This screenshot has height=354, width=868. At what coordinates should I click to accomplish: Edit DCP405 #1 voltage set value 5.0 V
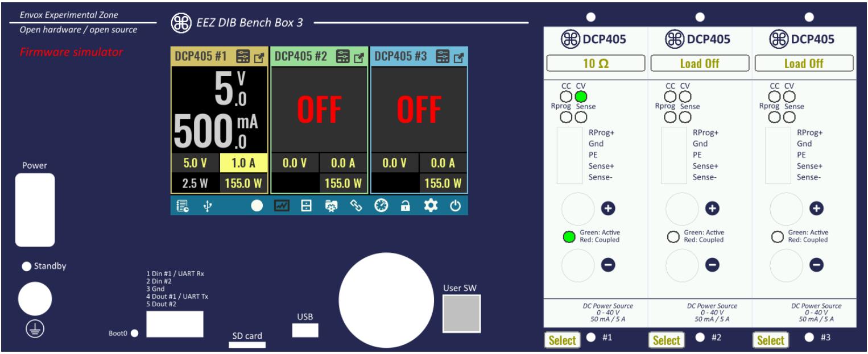(195, 163)
